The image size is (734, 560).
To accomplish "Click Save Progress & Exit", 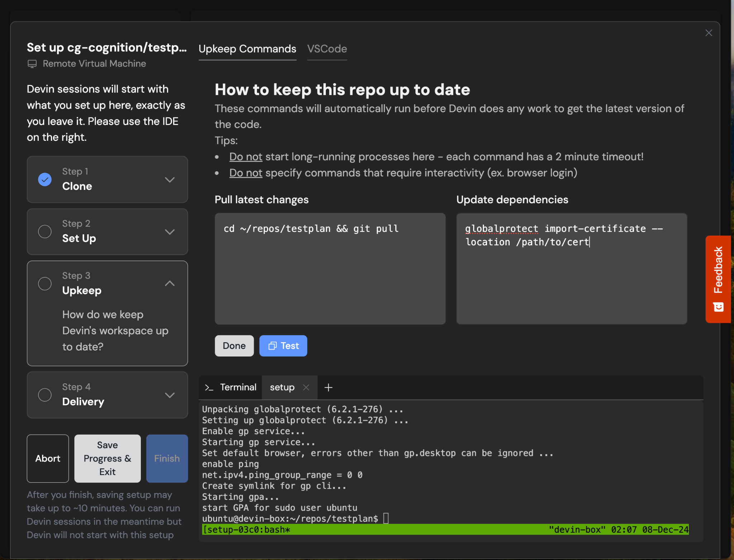I will (x=107, y=458).
